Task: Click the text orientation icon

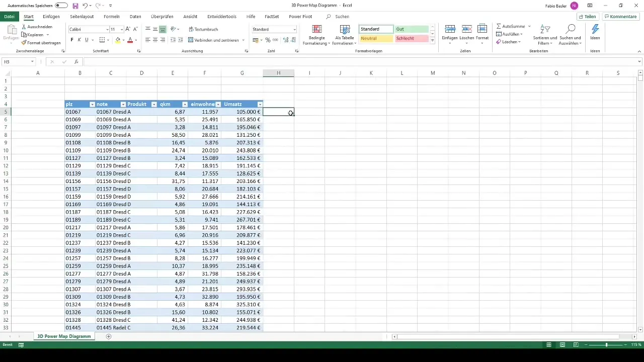Action: 174,29
